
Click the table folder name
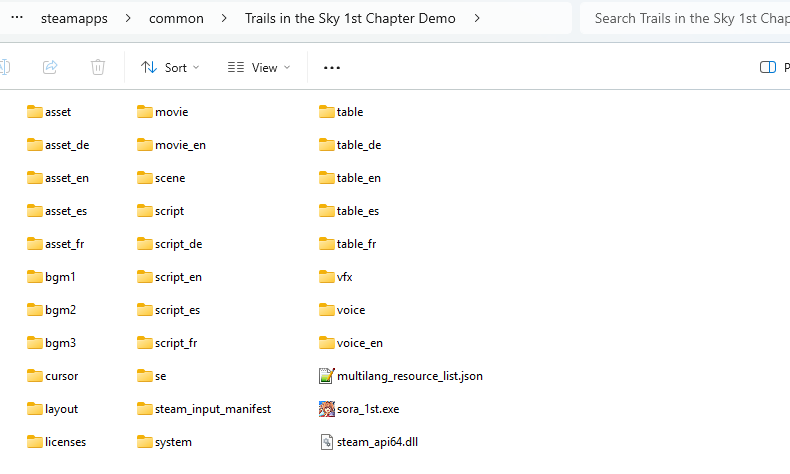tap(350, 112)
